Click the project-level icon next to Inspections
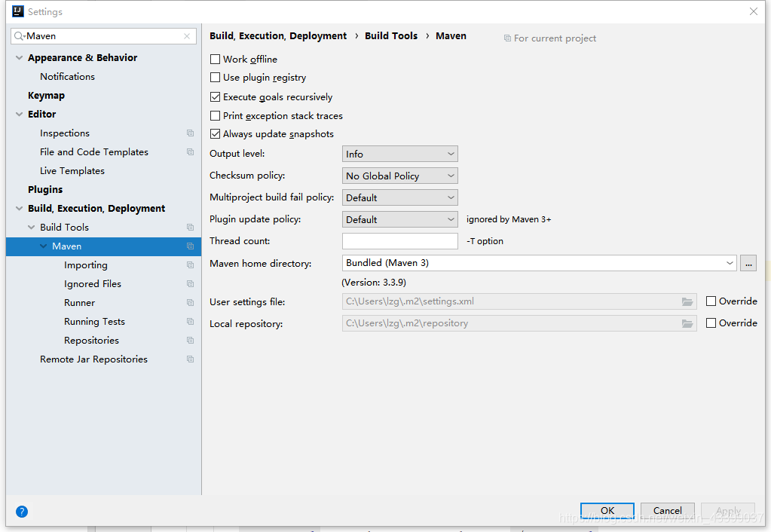This screenshot has width=771, height=532. point(190,133)
